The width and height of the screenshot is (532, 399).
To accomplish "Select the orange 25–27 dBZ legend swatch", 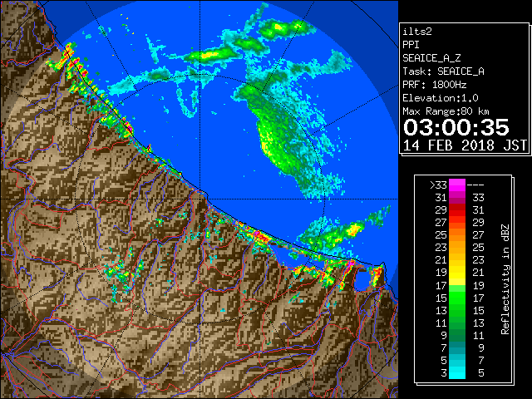I will [x=457, y=235].
